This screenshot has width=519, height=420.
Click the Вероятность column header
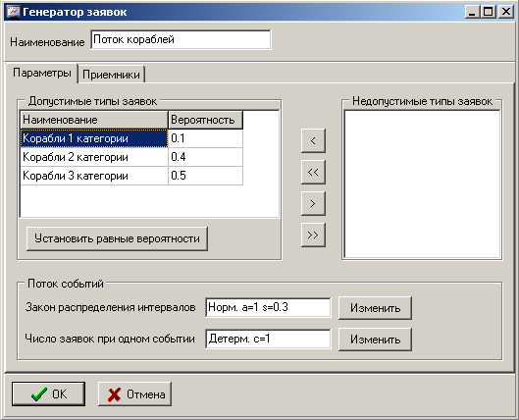pyautogui.click(x=205, y=120)
